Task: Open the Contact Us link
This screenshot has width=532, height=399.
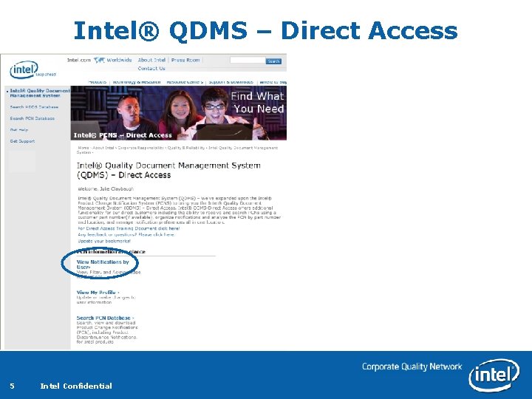Action: point(151,69)
